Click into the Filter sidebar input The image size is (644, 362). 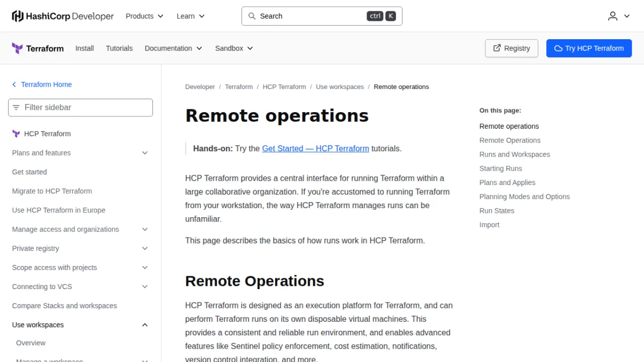click(80, 107)
